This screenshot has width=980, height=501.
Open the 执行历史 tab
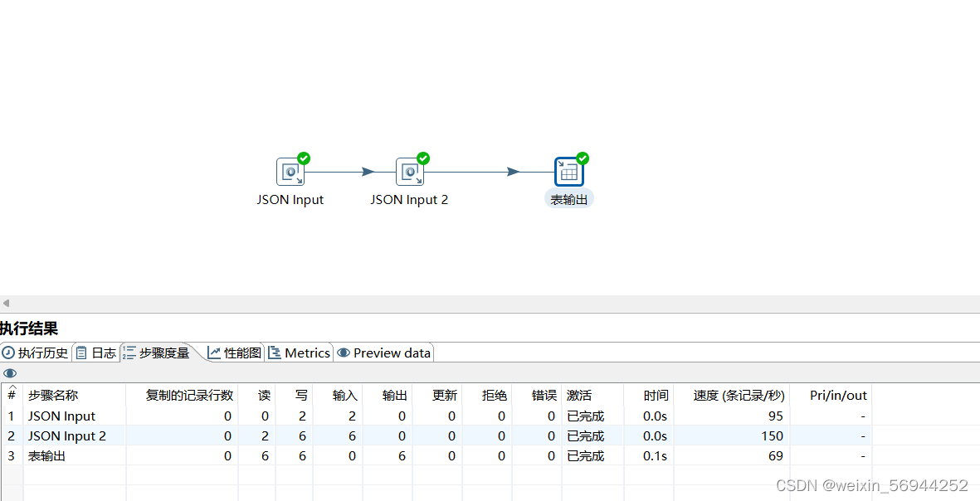click(x=37, y=352)
